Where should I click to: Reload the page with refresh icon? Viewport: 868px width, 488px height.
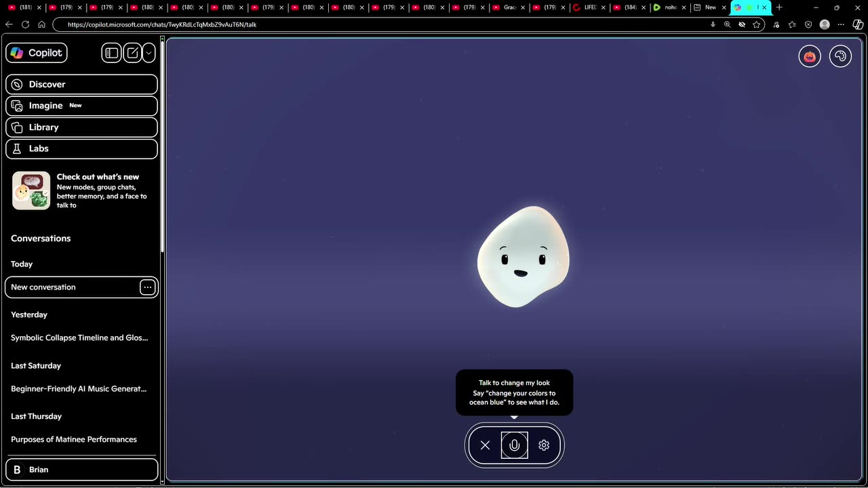[x=25, y=24]
